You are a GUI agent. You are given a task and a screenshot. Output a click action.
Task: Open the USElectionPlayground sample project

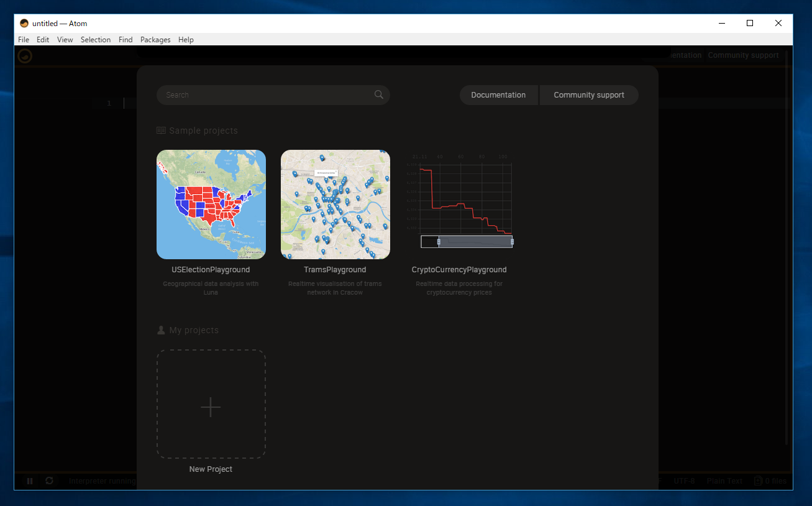coord(211,204)
